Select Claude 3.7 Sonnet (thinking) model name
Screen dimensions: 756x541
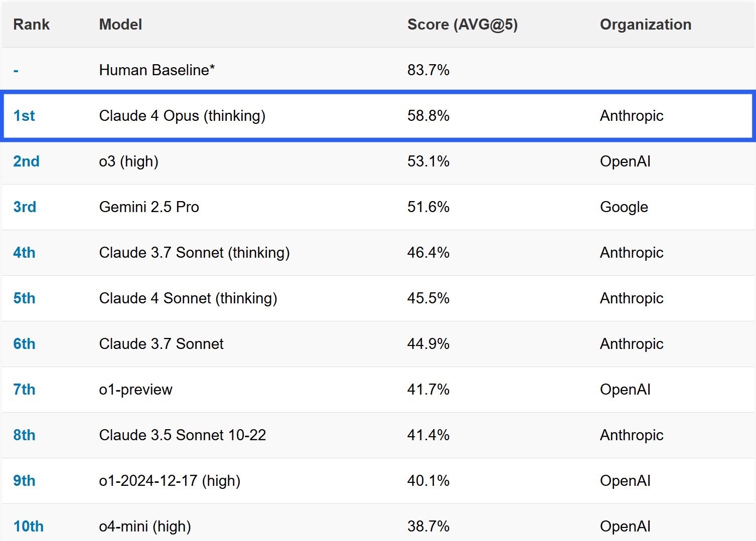[195, 253]
